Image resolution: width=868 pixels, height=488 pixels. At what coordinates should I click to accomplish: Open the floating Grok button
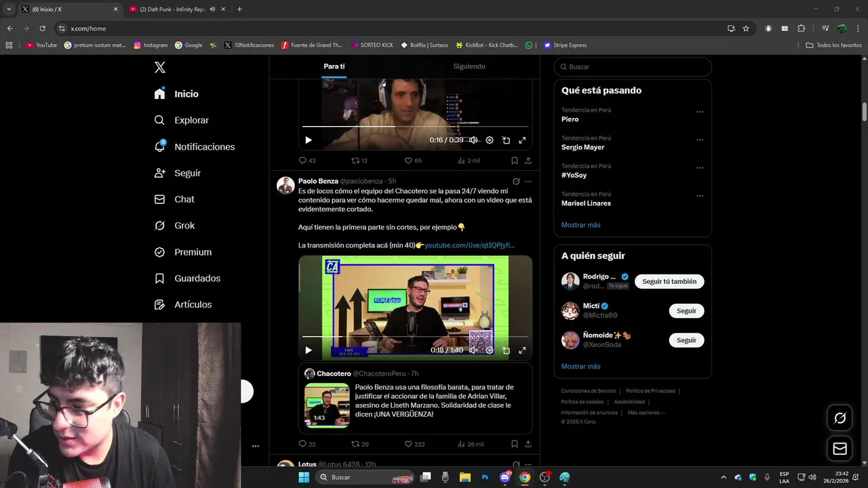840,418
